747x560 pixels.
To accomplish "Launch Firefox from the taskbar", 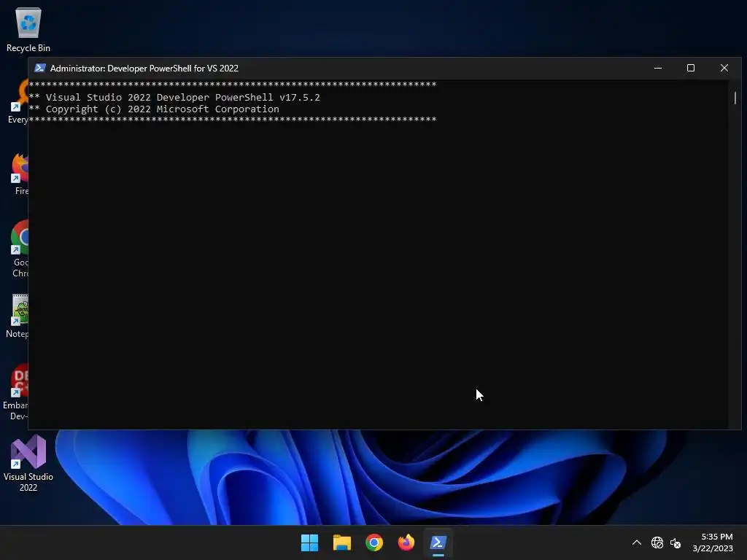I will click(x=406, y=542).
